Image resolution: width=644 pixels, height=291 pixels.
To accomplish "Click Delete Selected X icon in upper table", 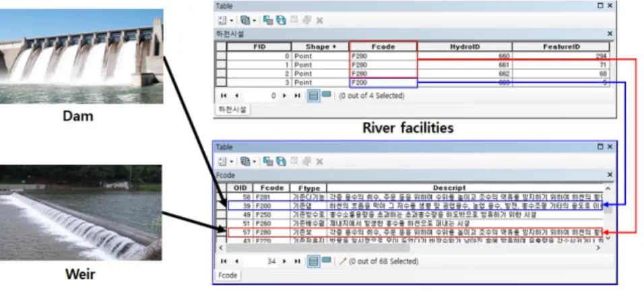I will point(319,20).
